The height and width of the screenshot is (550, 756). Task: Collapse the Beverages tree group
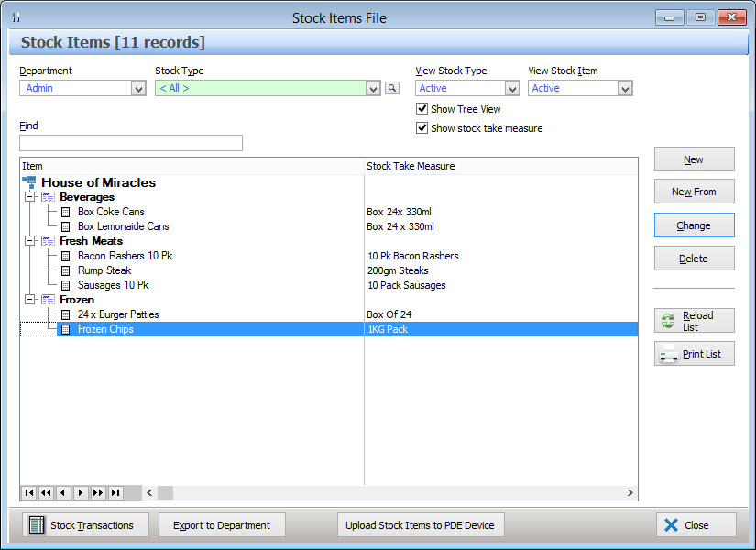[x=29, y=197]
